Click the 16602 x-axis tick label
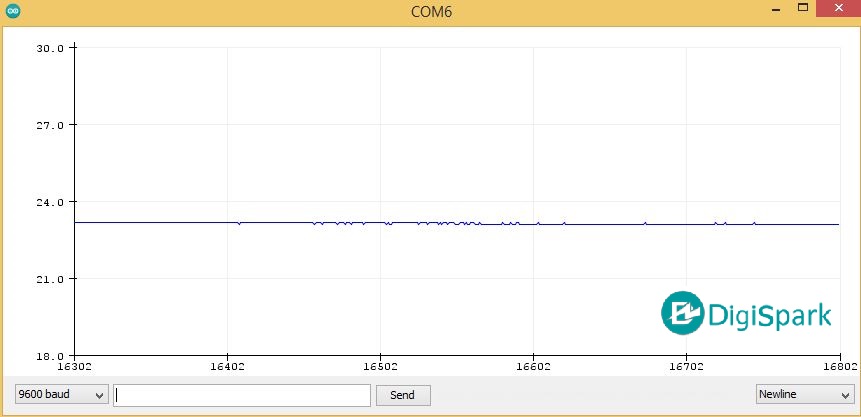Image resolution: width=861 pixels, height=417 pixels. 533,367
